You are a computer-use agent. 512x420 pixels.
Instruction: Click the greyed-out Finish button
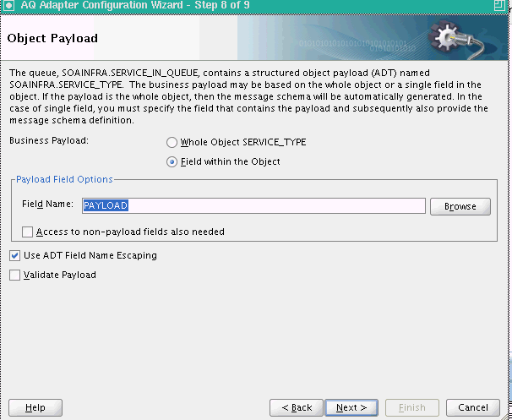(412, 407)
